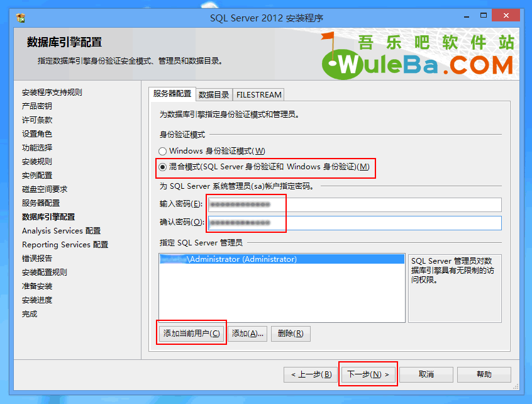532x404 pixels.
Task: Click the 删除(R) button
Action: (x=291, y=334)
